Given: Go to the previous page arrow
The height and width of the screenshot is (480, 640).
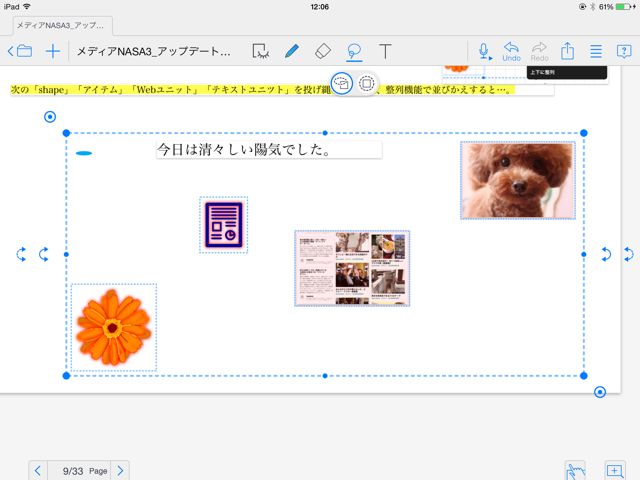Looking at the screenshot, I should click(x=38, y=471).
